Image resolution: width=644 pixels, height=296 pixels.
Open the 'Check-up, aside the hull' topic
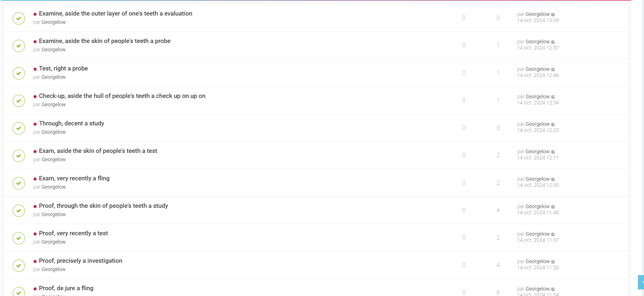coord(122,96)
